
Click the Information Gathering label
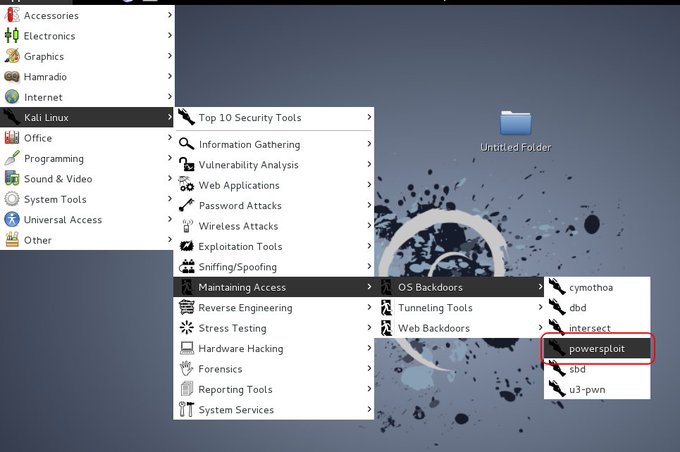click(x=249, y=144)
